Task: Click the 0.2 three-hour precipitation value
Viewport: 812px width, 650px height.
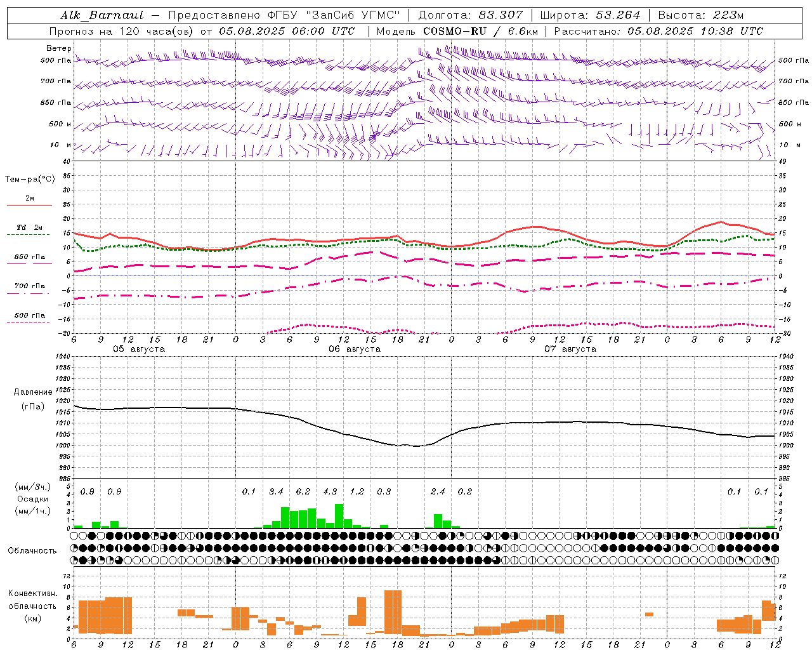Action: point(465,492)
